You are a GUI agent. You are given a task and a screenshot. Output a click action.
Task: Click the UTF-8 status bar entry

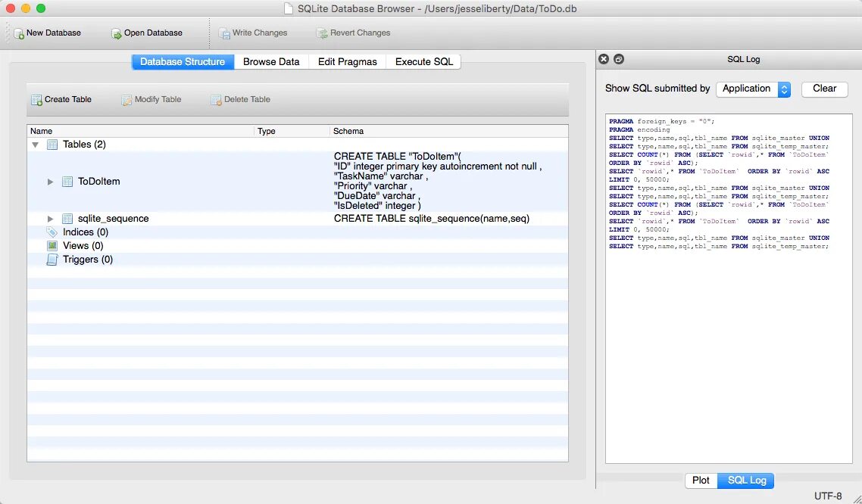[827, 496]
